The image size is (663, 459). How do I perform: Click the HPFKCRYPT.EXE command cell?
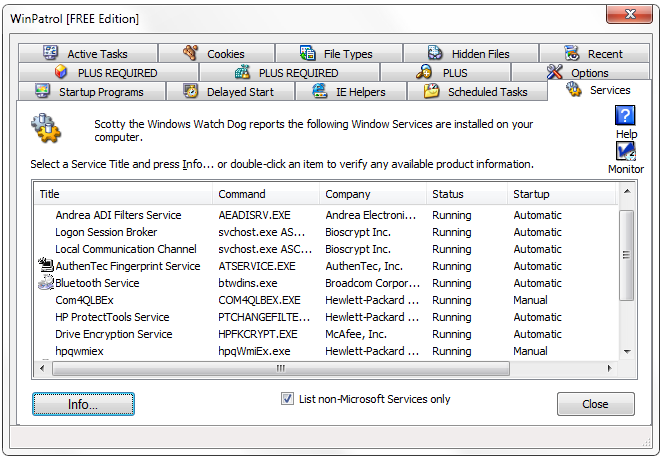pos(258,334)
